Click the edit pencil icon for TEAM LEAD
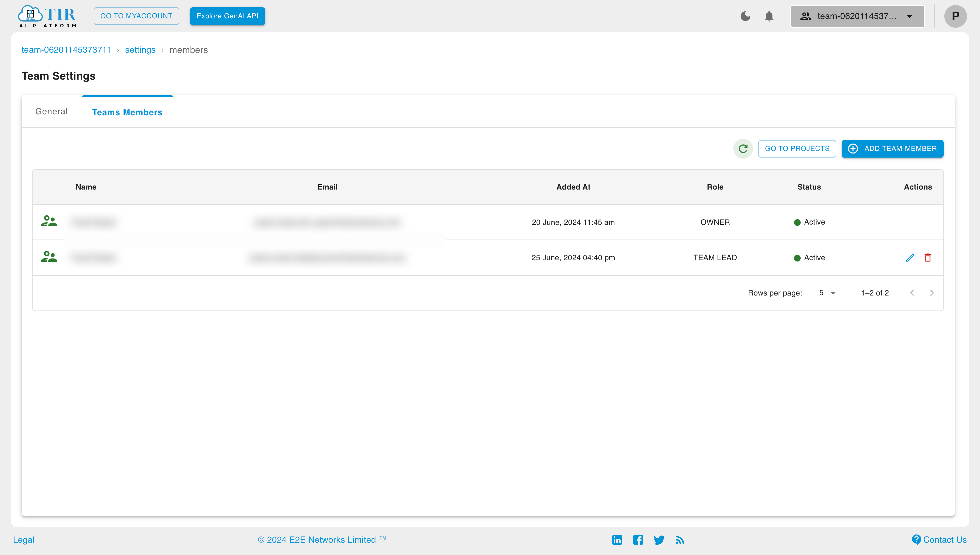The height and width of the screenshot is (555, 980). (x=909, y=258)
